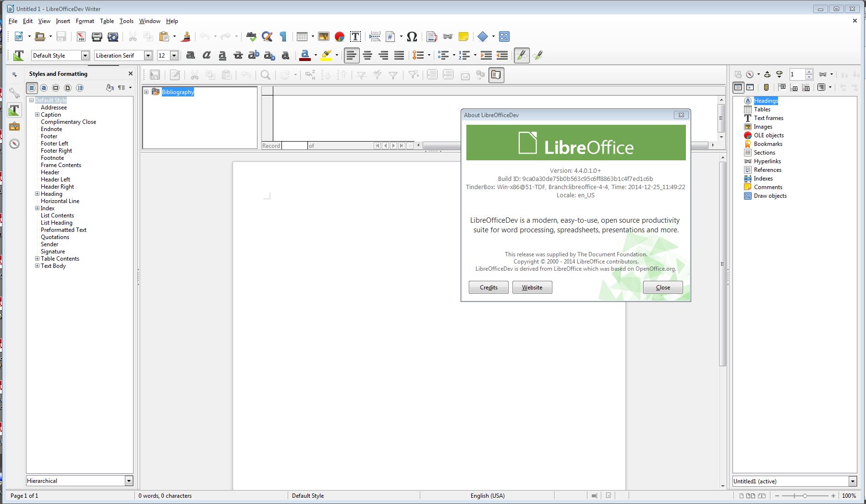The width and height of the screenshot is (866, 504).
Task: Open the Font Name dropdown
Action: coord(148,56)
